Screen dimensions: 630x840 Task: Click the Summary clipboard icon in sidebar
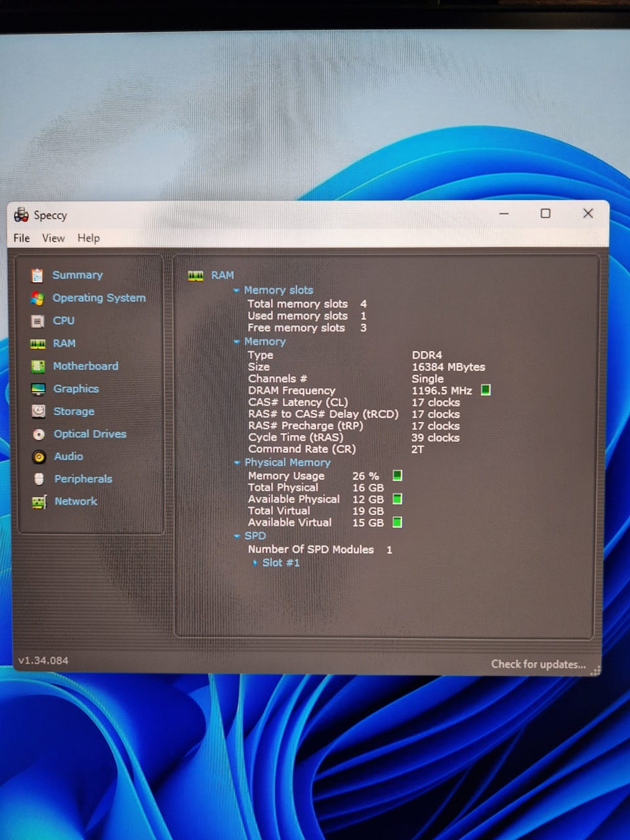click(x=37, y=276)
